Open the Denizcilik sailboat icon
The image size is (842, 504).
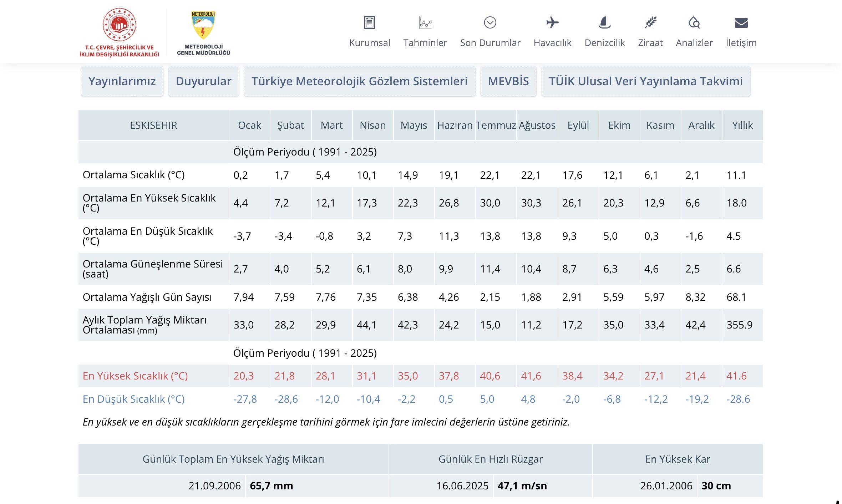tap(604, 22)
